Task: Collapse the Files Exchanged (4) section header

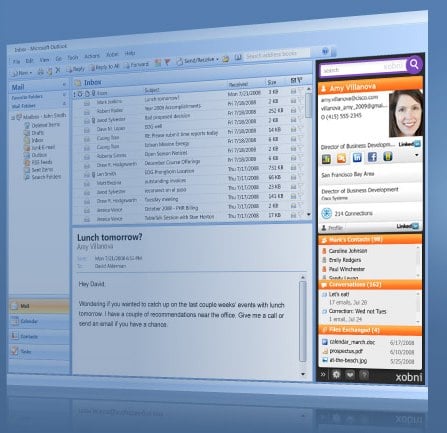Action: click(x=371, y=330)
